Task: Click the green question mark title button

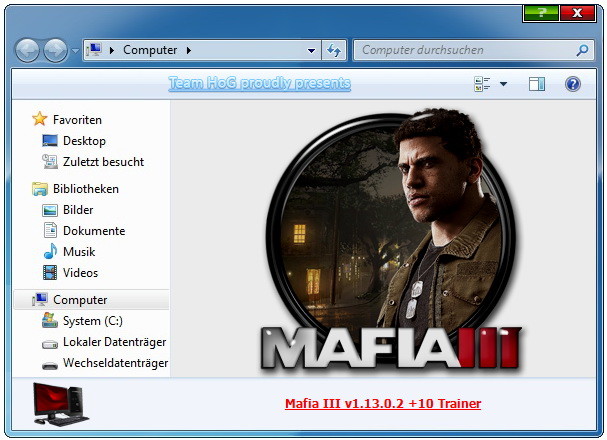Action: point(541,13)
